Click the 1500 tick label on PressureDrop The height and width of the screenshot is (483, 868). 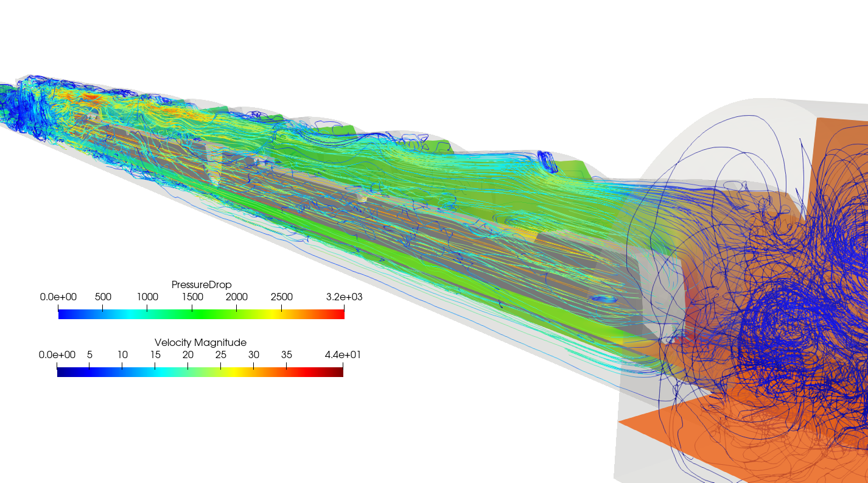coord(192,297)
